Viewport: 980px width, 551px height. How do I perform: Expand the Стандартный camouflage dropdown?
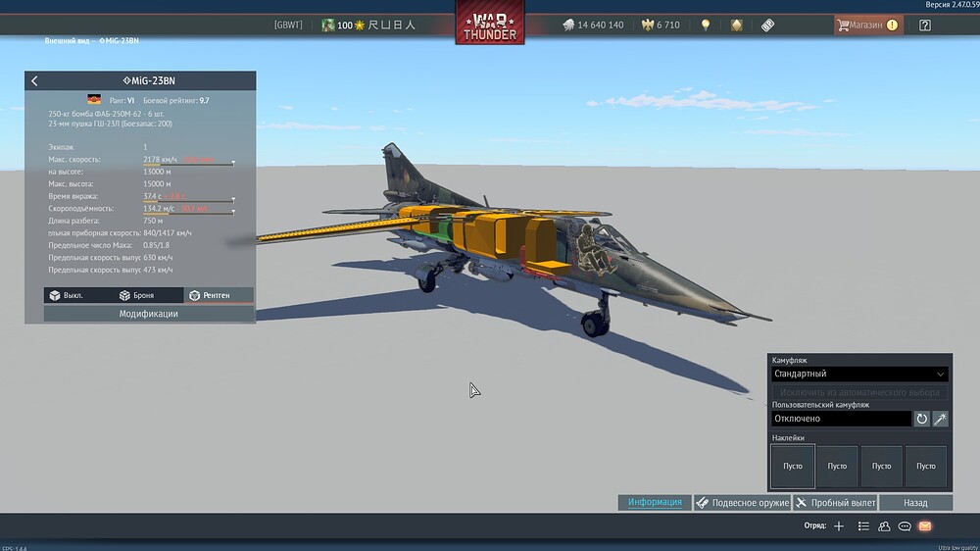pyautogui.click(x=859, y=374)
